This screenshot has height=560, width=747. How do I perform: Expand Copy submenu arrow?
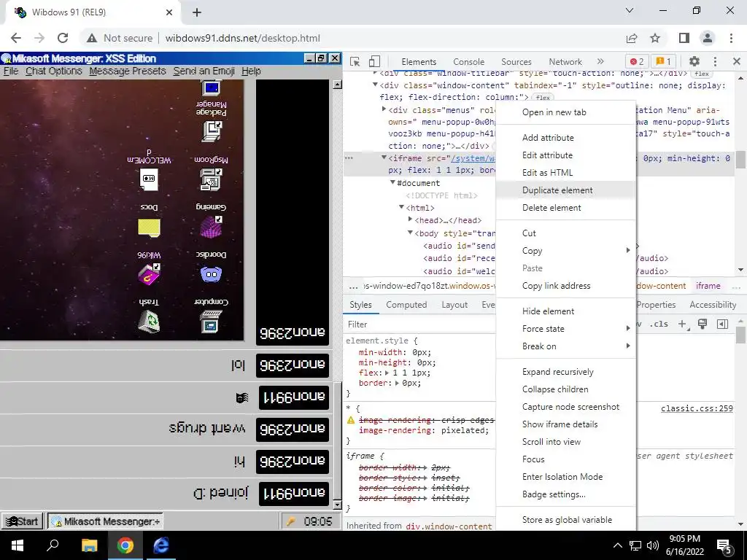pyautogui.click(x=628, y=251)
